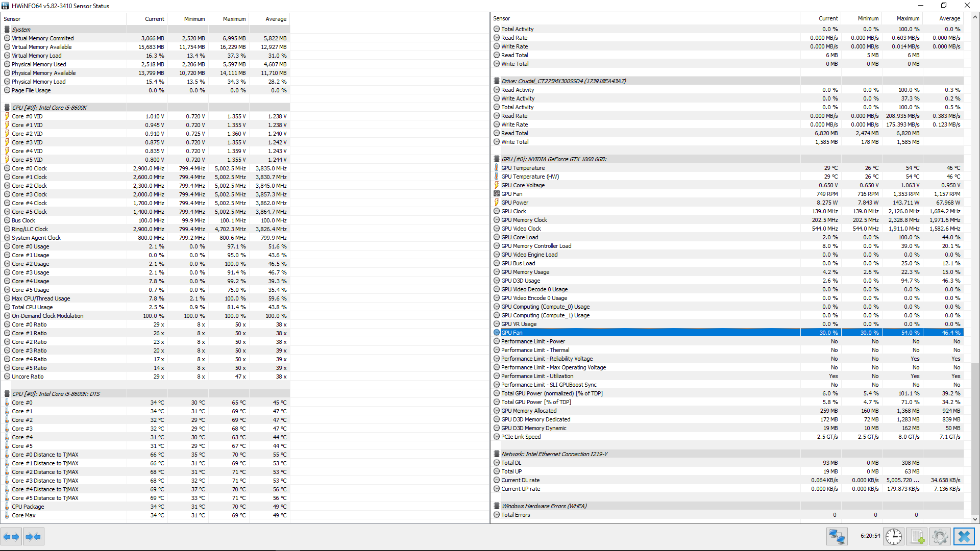Image resolution: width=980 pixels, height=551 pixels.
Task: Click the right pane vertical scrollbar track
Action: coord(975,204)
